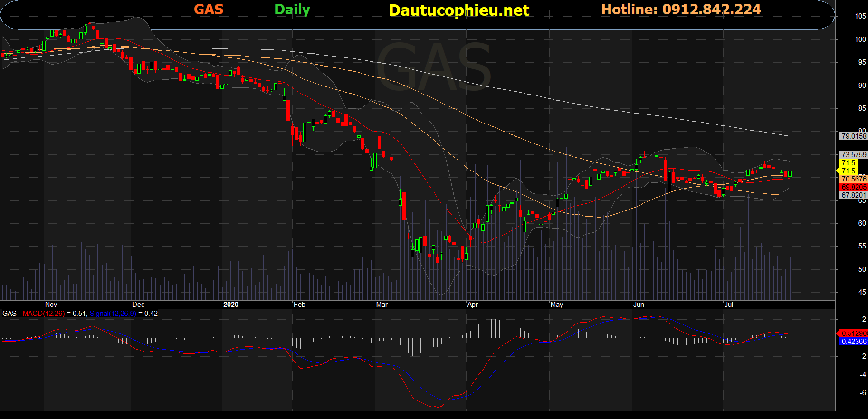This screenshot has height=419, width=868.
Task: Select the 79.0158 moving average label
Action: (854, 136)
